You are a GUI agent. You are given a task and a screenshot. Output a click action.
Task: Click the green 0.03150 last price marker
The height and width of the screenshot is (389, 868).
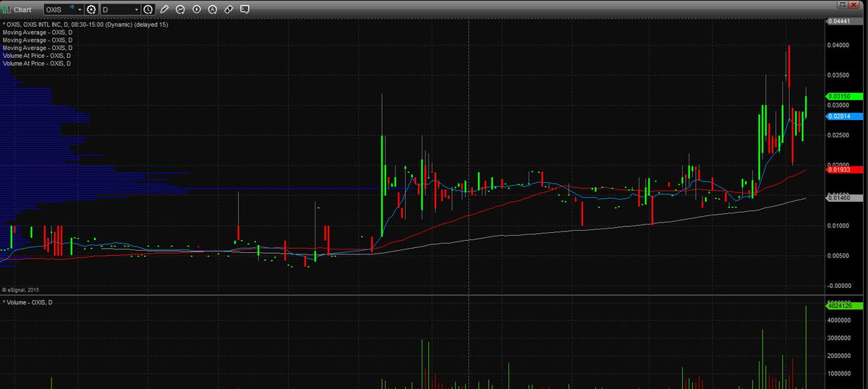[x=843, y=96]
